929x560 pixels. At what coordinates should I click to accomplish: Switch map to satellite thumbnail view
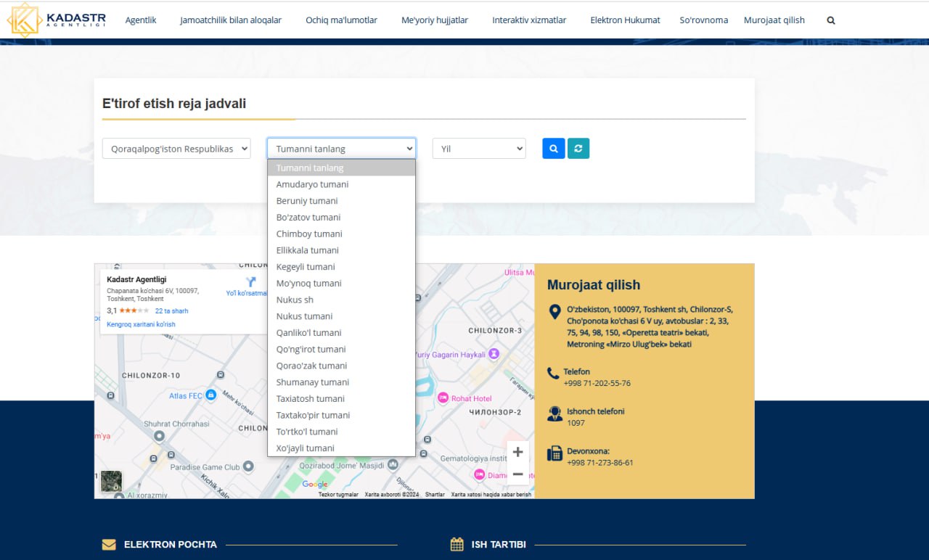[x=111, y=482]
